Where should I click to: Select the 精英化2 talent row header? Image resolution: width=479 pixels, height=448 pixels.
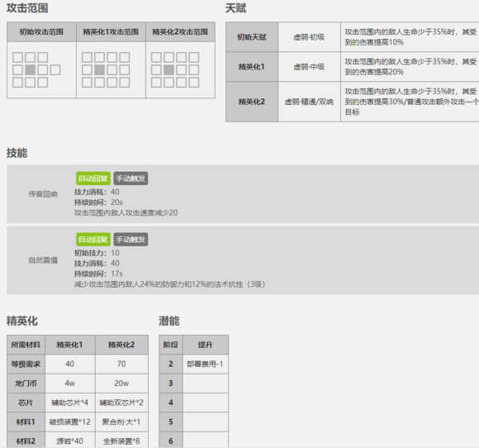(x=252, y=102)
